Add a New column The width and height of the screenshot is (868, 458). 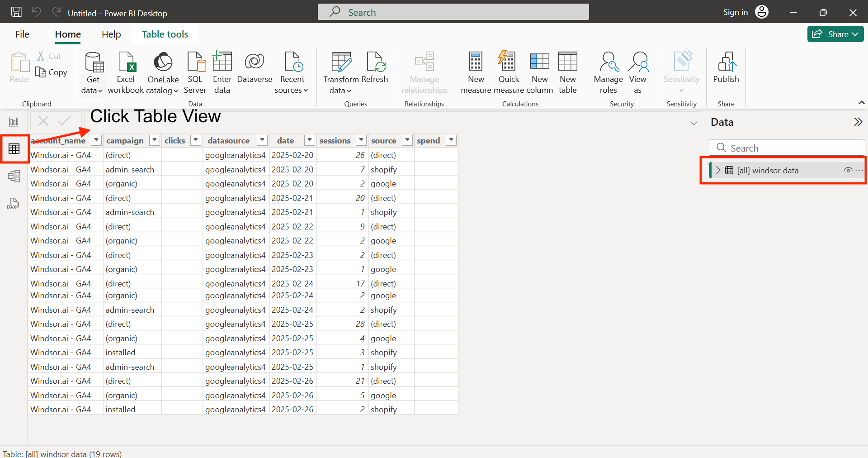pyautogui.click(x=539, y=73)
